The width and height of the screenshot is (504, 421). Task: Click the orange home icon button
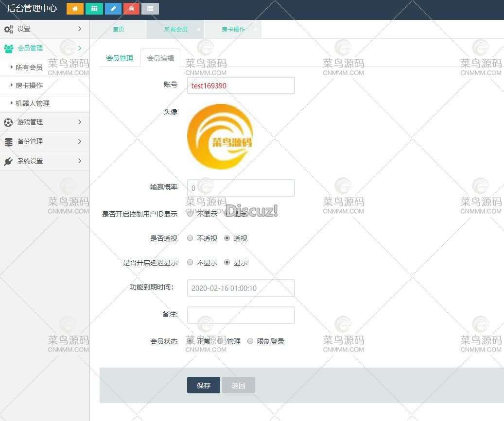tap(75, 9)
